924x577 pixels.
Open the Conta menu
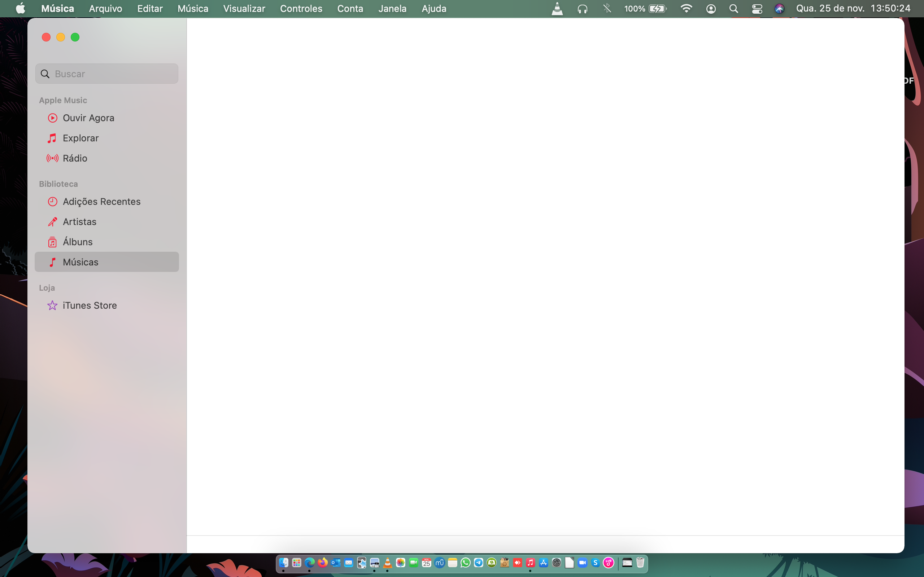350,8
